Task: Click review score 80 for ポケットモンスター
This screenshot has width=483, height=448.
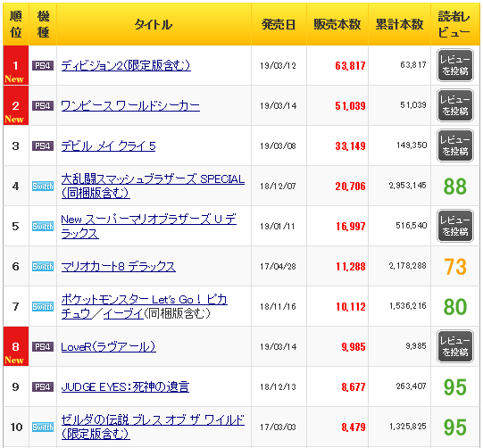Action: [x=455, y=307]
